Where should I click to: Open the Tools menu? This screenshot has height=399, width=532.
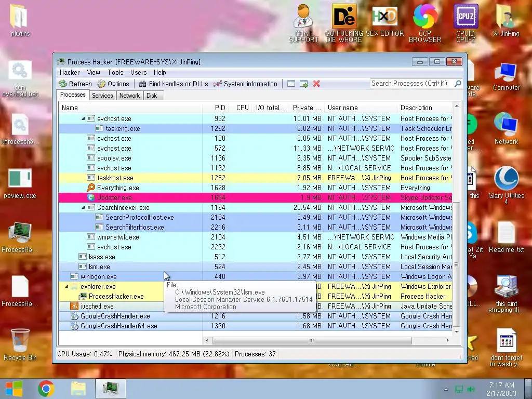pyautogui.click(x=115, y=72)
